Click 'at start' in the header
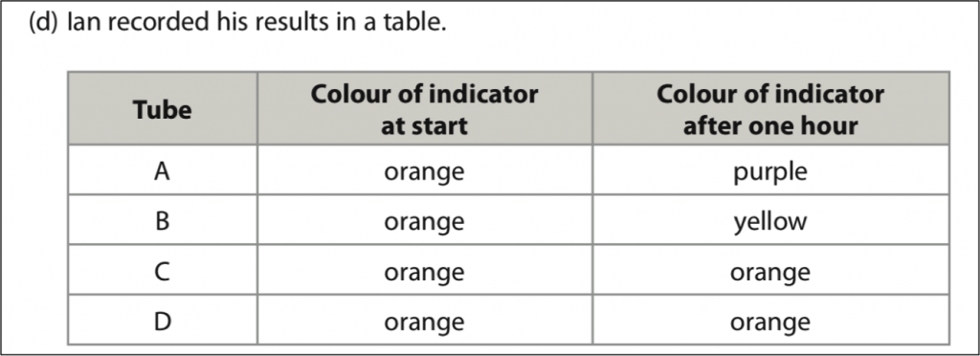Viewport: 980px width, 356px height. (x=424, y=125)
